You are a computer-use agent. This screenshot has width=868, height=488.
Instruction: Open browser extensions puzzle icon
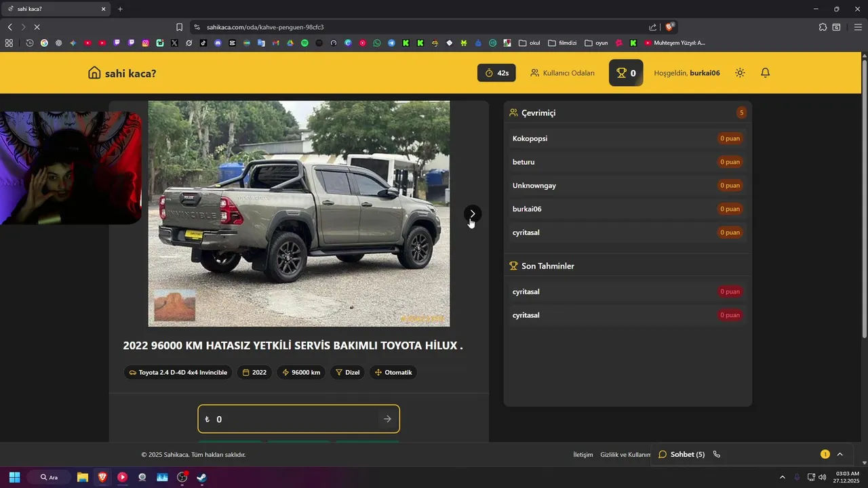(823, 27)
